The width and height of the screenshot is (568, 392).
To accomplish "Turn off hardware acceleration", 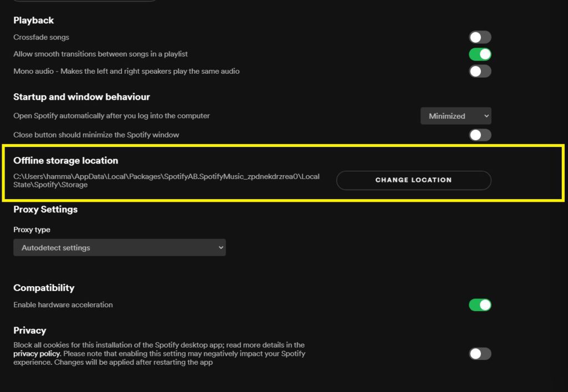I will tap(479, 304).
